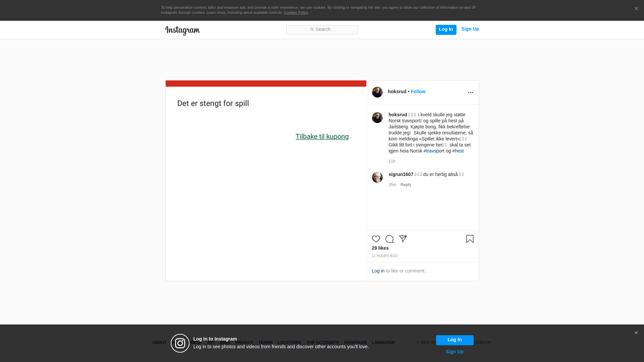Click the share paper plane icon

402,239
